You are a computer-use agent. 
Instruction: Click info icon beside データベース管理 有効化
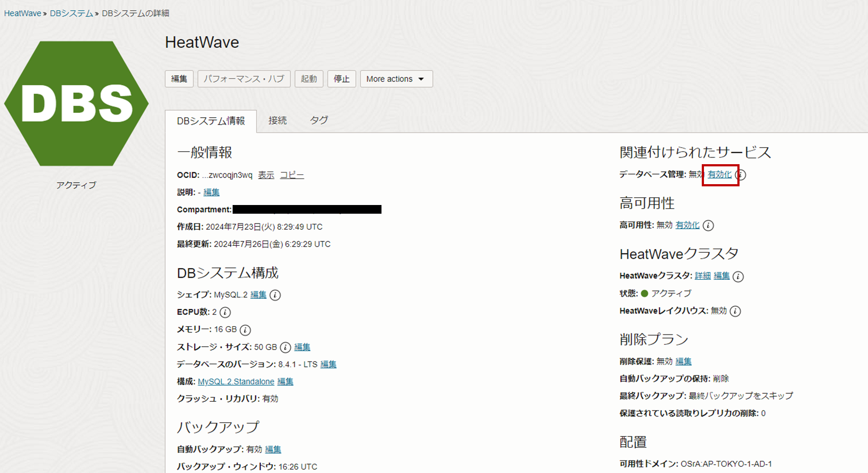tap(742, 175)
